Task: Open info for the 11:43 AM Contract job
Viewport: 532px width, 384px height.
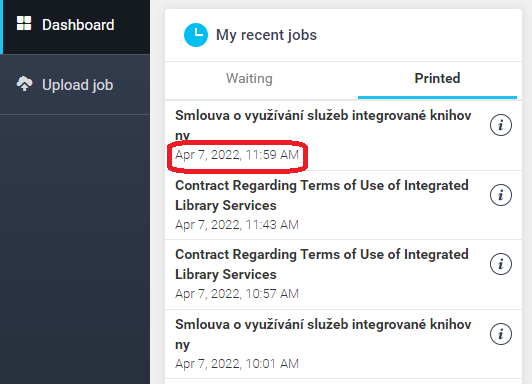Action: click(500, 195)
